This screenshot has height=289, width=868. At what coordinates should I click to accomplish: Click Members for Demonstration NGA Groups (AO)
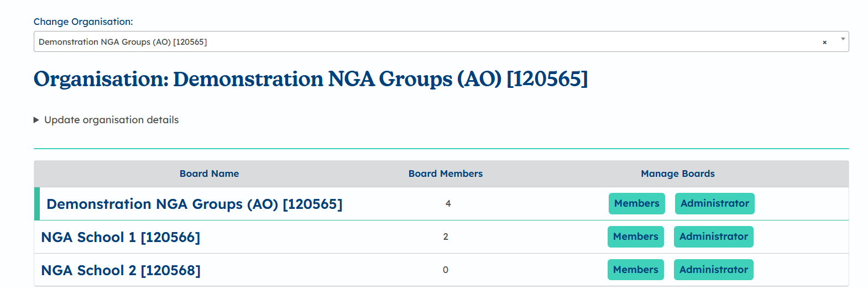[636, 203]
